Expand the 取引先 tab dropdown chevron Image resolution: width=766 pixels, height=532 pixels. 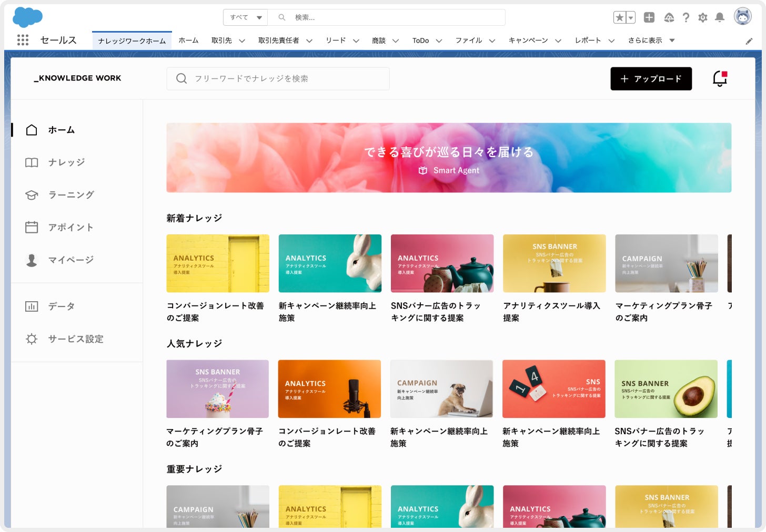(x=242, y=40)
